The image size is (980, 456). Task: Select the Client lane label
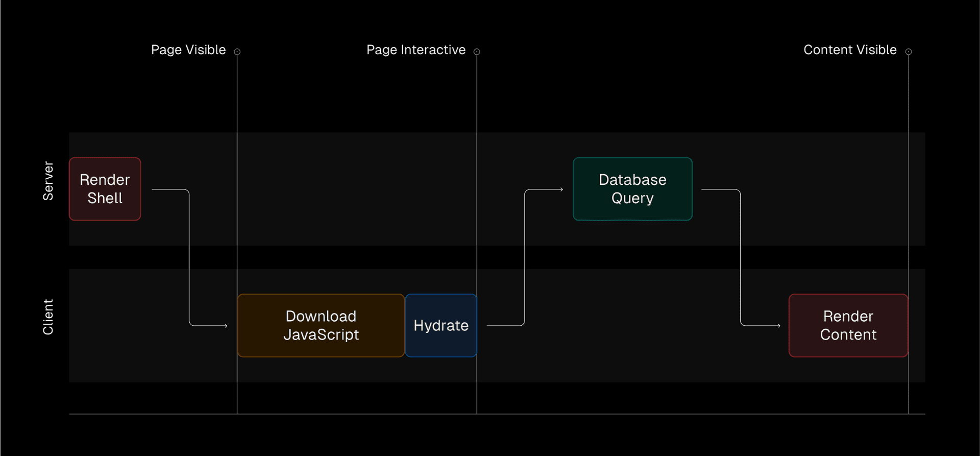click(x=48, y=317)
